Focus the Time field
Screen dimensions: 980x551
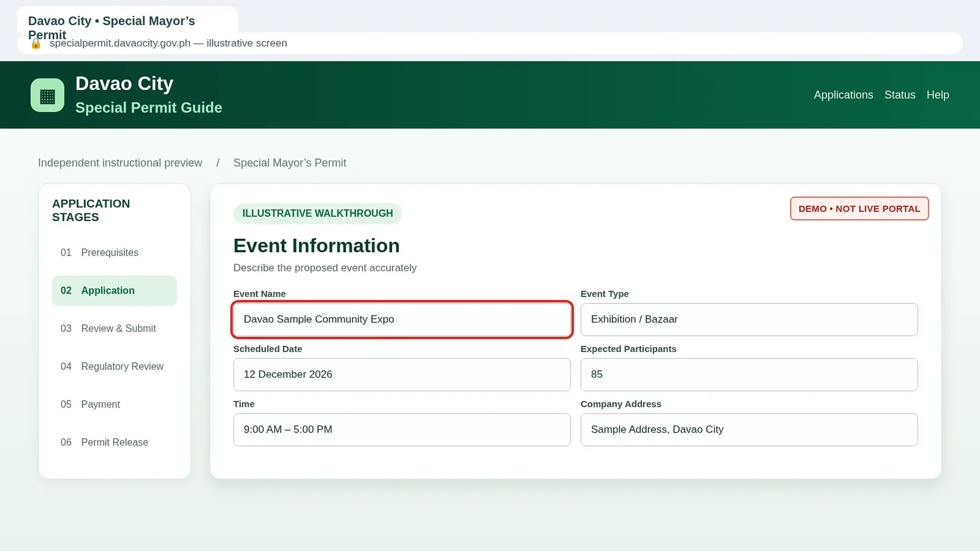(x=402, y=430)
